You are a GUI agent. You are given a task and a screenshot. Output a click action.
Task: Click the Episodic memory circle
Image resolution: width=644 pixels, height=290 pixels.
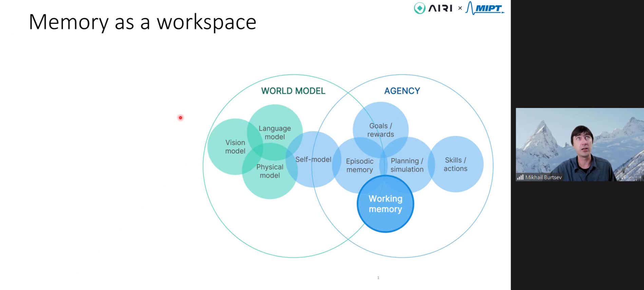click(359, 165)
